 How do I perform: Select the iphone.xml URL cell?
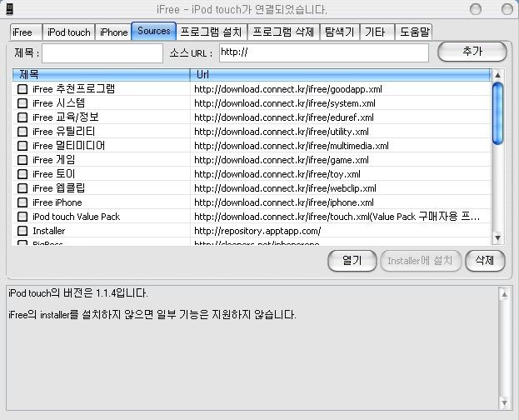[x=341, y=202]
